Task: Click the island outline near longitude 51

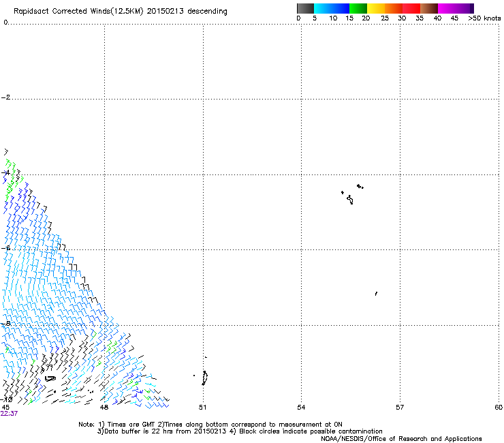Action: (204, 378)
